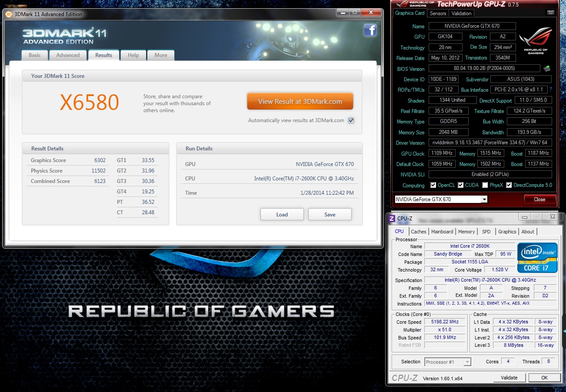The image size is (566, 392).
Task: Click the NVIDIA SLI Enabled (2 GPUs) field
Action: pyautogui.click(x=490, y=174)
